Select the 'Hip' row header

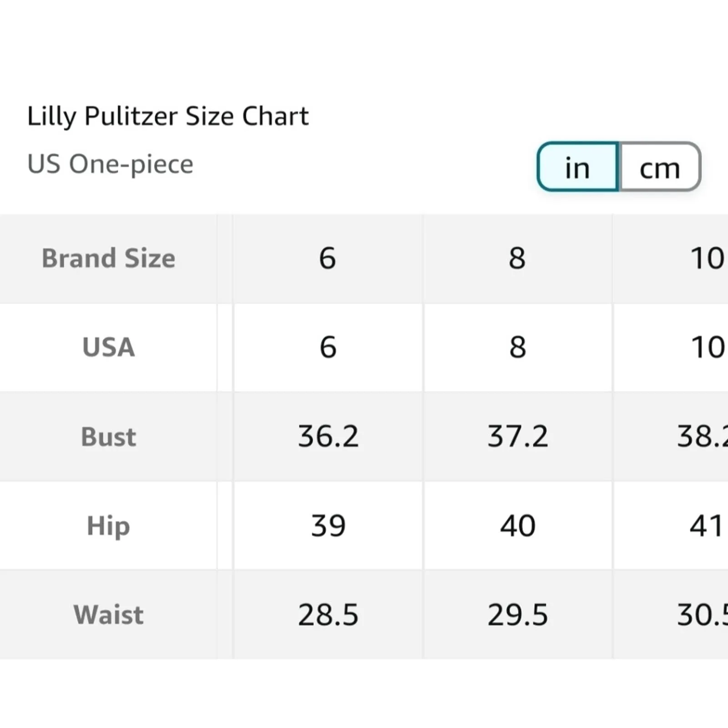coord(109,526)
